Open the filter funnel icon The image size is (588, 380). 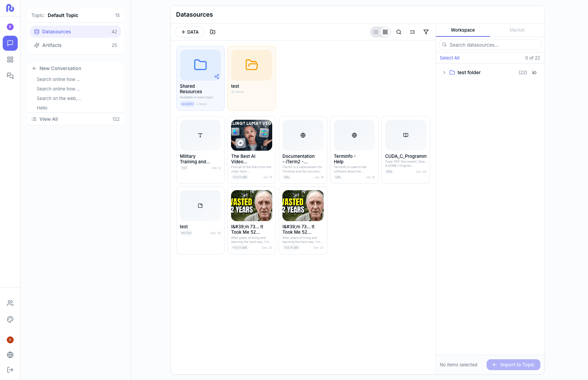tap(426, 32)
